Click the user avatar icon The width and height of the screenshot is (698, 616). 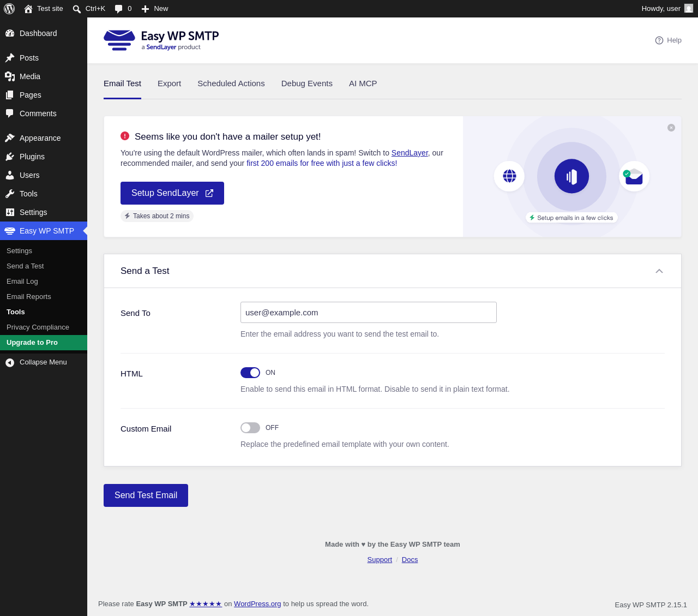[689, 9]
